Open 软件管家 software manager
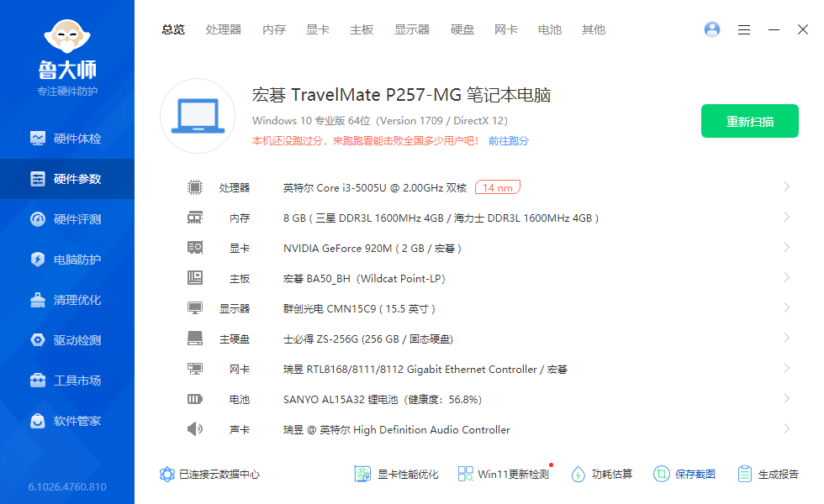 tap(66, 421)
